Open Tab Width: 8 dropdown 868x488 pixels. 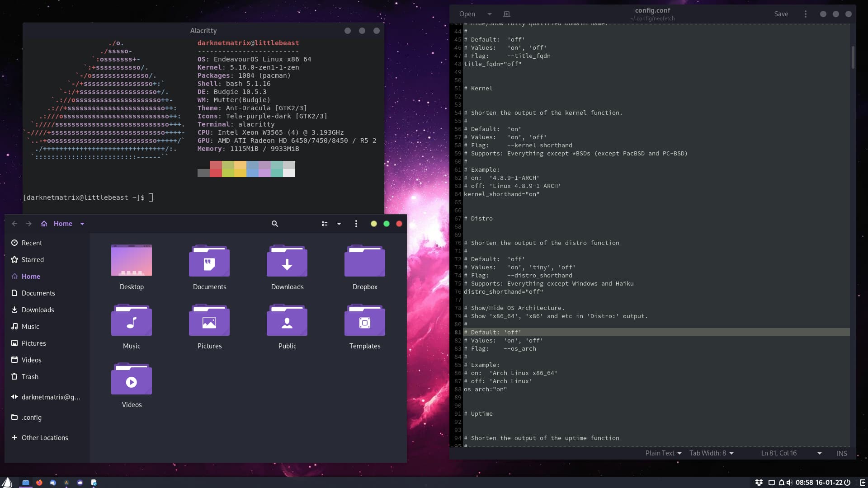click(x=712, y=453)
